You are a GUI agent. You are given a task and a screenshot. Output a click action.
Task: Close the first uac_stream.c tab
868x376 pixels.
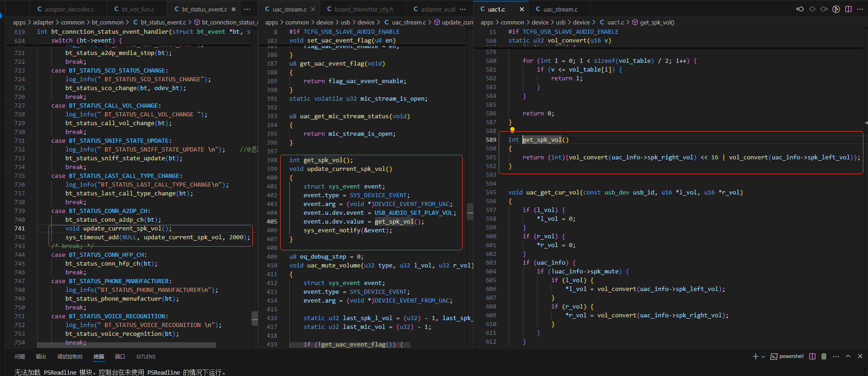pyautogui.click(x=313, y=9)
